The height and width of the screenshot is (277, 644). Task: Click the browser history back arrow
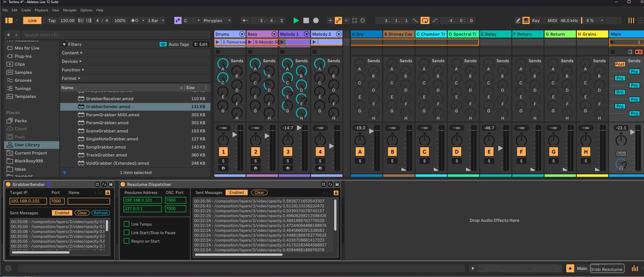tap(8, 35)
